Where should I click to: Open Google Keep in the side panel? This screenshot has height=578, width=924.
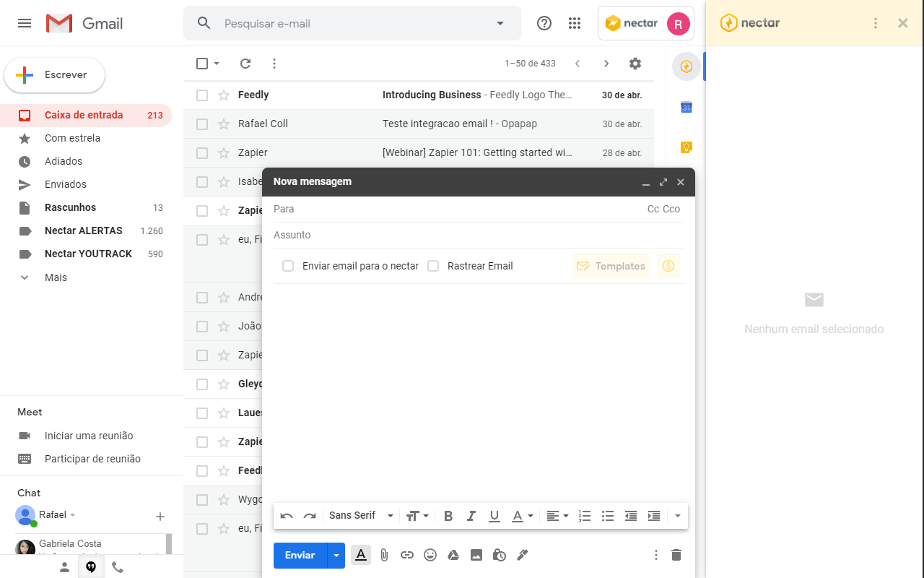[686, 147]
